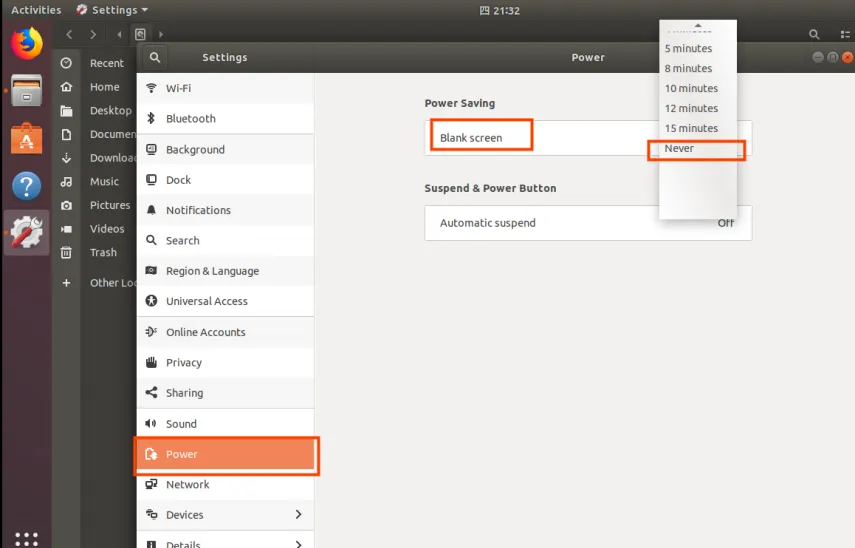Click the clock in the top bar
This screenshot has height=548, width=855.
(499, 10)
